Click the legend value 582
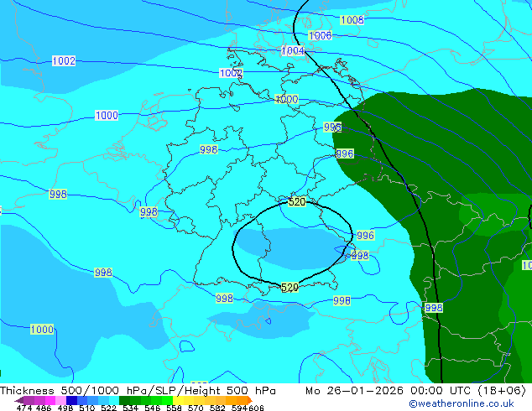532x411 pixels. point(217,408)
